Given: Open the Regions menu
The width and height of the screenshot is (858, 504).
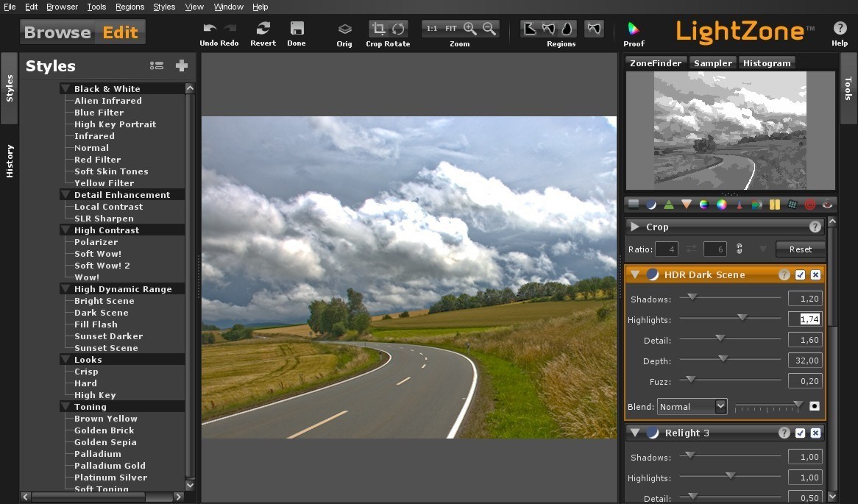Looking at the screenshot, I should pos(130,7).
